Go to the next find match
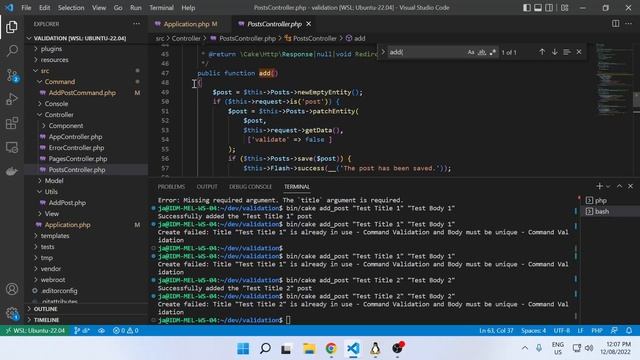This screenshot has height=360, width=640. (x=555, y=52)
